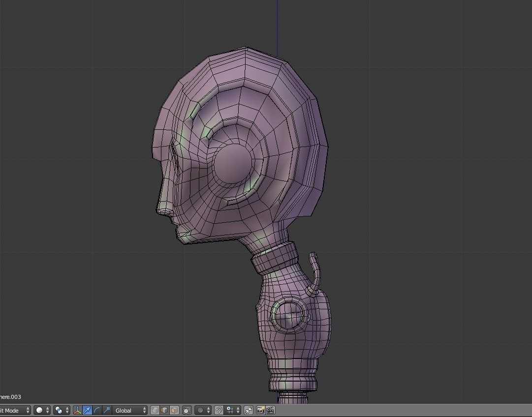Viewport: 532px width, 417px height.
Task: Open the Global transform orientation dropdown
Action: pos(125,410)
